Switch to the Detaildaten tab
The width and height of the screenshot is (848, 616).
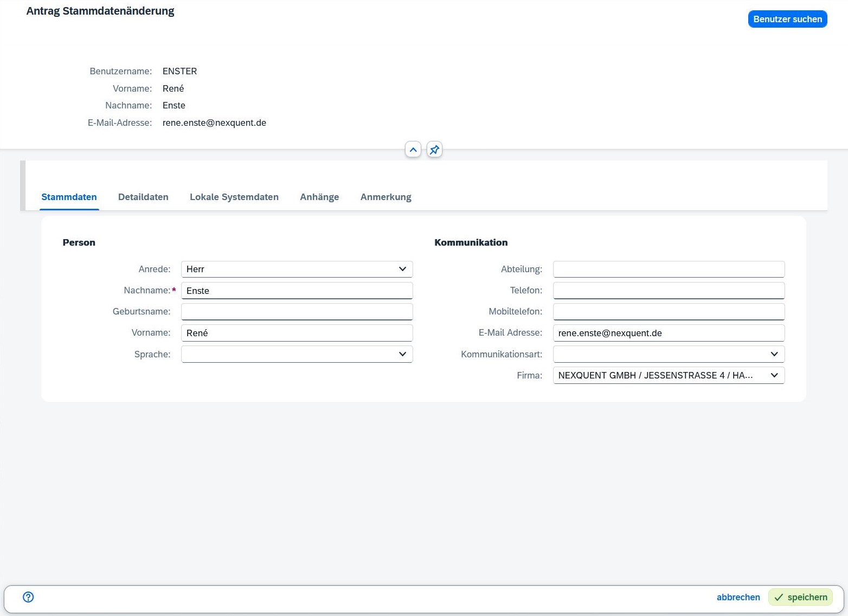click(x=143, y=197)
